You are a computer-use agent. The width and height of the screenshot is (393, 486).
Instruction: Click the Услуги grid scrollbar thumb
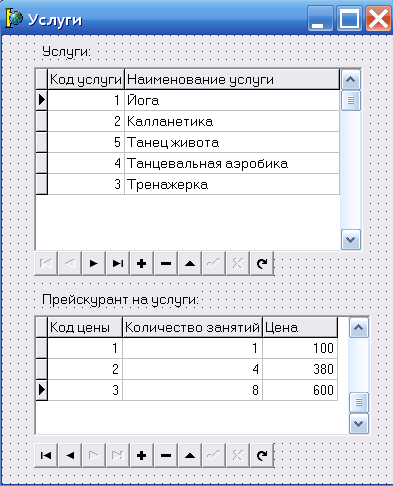click(351, 100)
